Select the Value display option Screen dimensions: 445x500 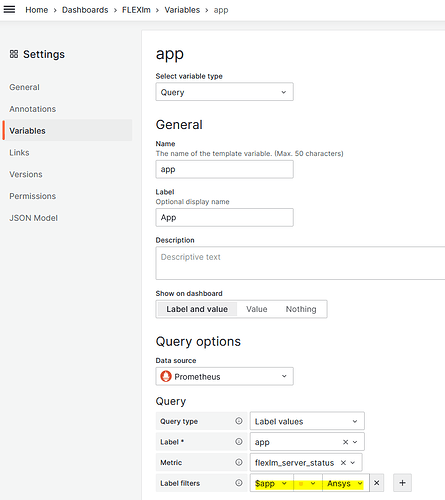tap(257, 309)
